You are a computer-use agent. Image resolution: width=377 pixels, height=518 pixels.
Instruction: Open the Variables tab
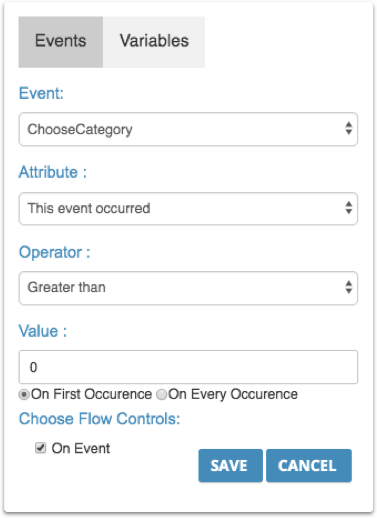coord(154,42)
